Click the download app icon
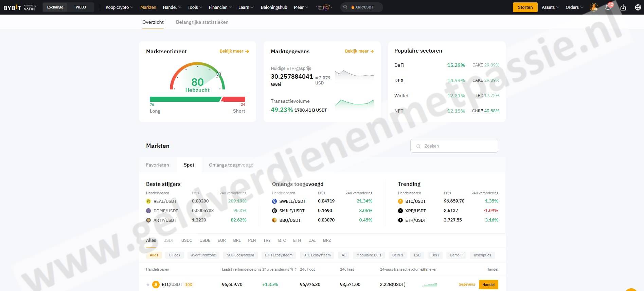The width and height of the screenshot is (644, 291). point(623,7)
